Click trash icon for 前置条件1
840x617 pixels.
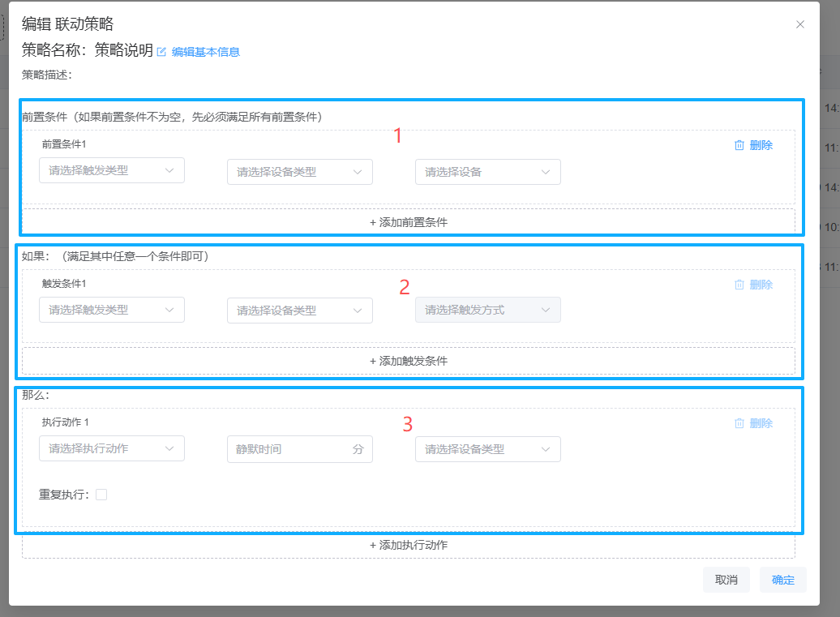tap(739, 145)
